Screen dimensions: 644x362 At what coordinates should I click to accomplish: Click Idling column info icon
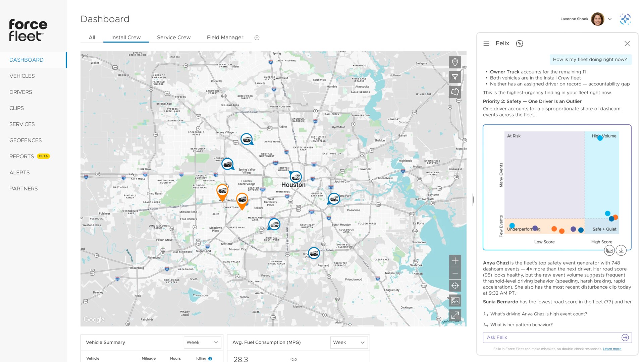[x=210, y=359]
